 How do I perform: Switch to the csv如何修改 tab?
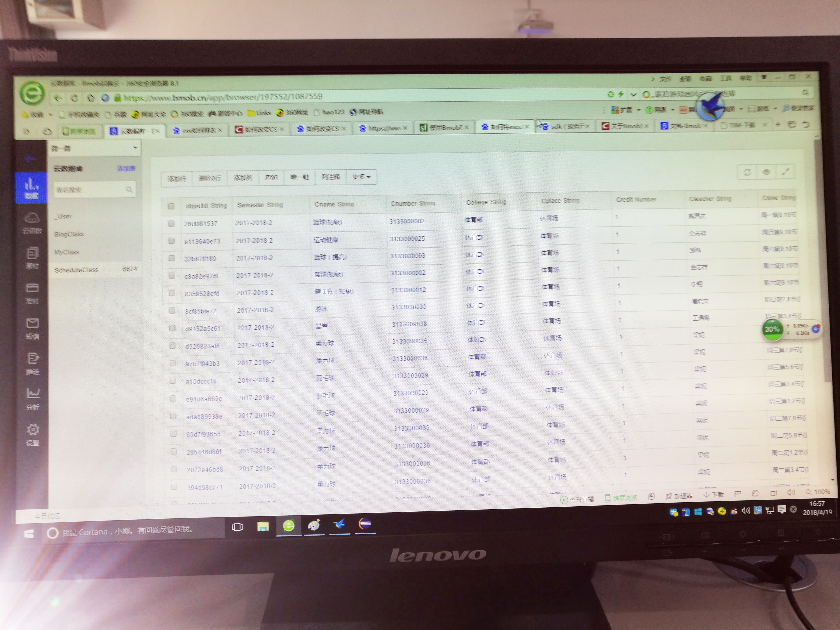pyautogui.click(x=198, y=130)
